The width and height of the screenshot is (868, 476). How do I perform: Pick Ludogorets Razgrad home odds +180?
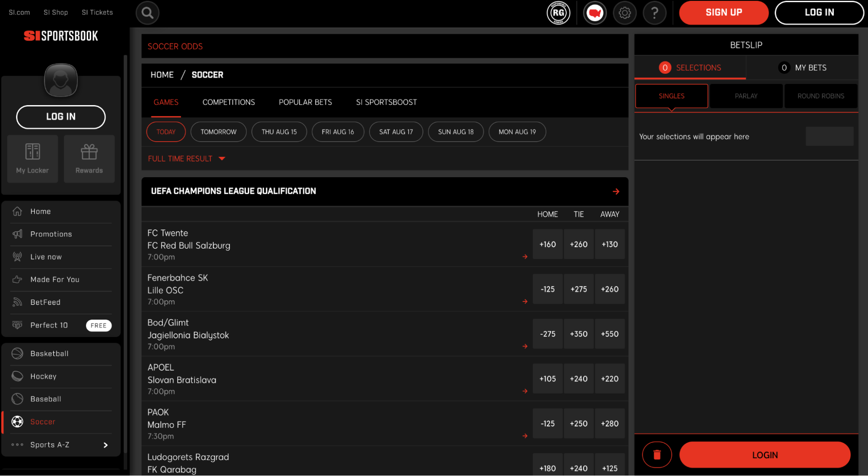[x=548, y=465]
